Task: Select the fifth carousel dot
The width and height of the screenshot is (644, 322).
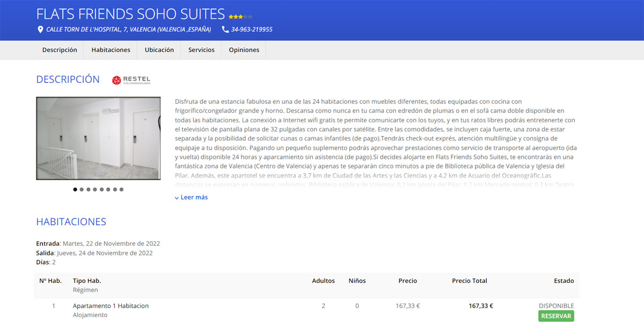Action: (102, 189)
